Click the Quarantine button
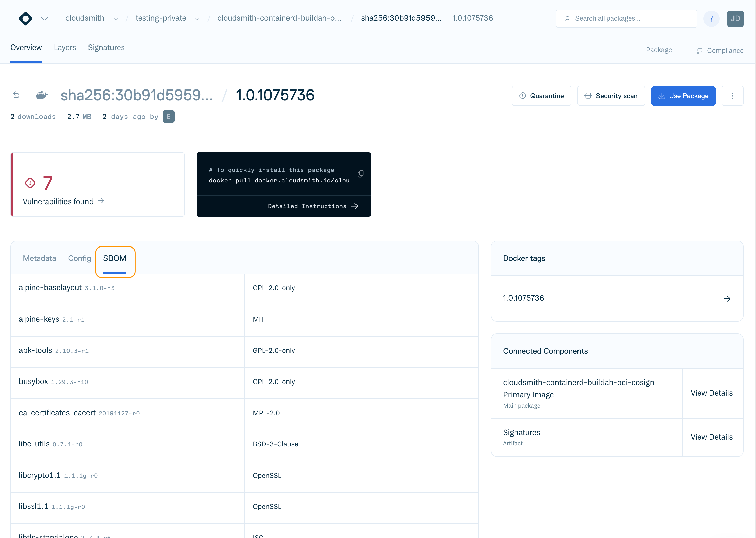 click(541, 96)
